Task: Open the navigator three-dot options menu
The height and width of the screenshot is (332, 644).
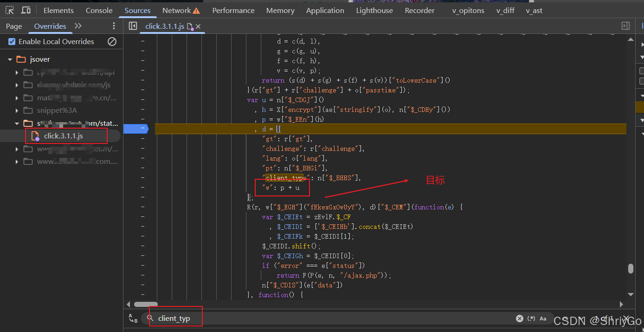Action: [x=114, y=26]
